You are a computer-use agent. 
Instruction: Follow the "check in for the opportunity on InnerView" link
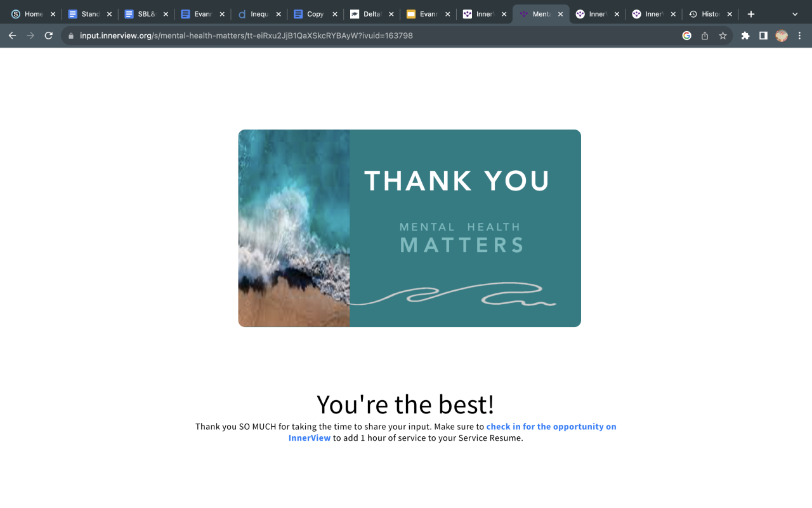coord(452,432)
